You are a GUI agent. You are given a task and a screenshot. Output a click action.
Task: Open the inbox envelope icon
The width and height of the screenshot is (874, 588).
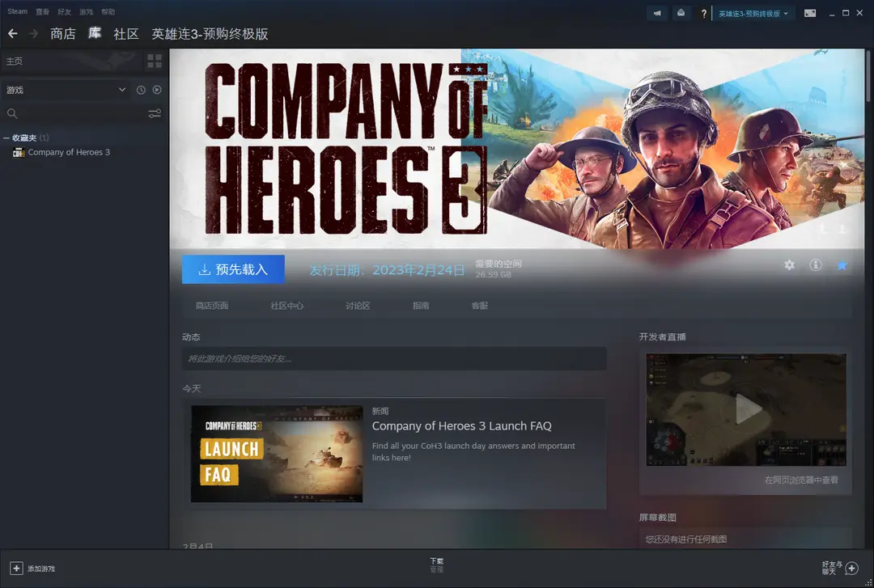tap(681, 13)
